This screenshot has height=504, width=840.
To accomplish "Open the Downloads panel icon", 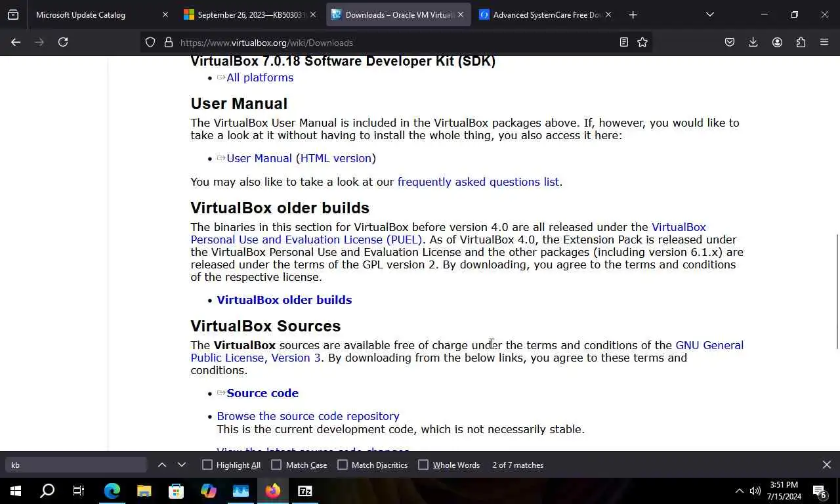I will pos(753,42).
